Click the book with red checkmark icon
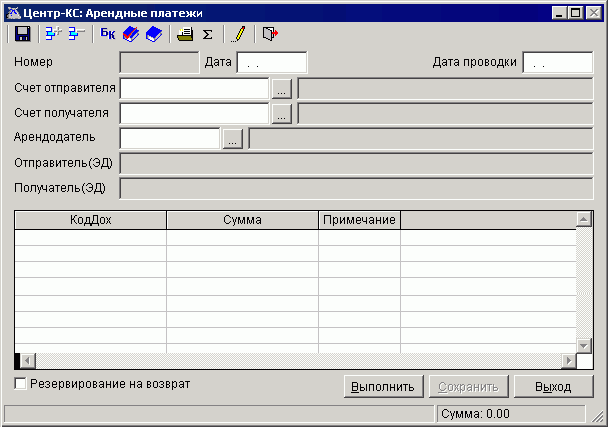The height and width of the screenshot is (427, 608). point(131,34)
